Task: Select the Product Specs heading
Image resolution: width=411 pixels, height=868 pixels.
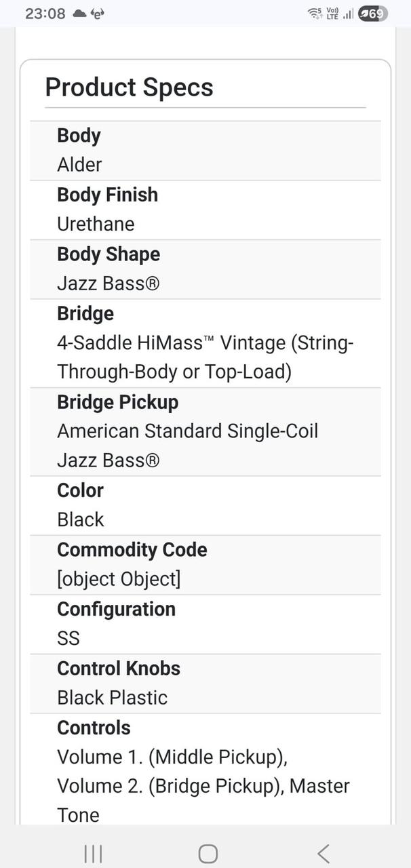Action: pyautogui.click(x=129, y=87)
